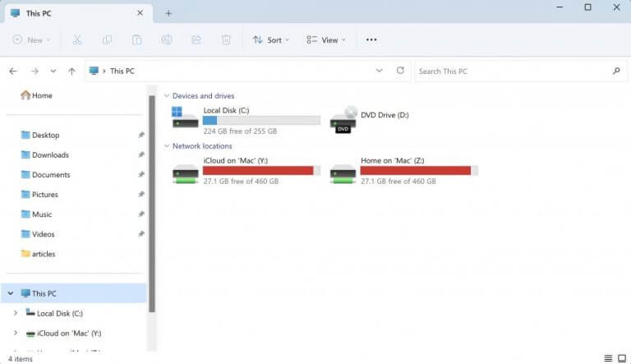The width and height of the screenshot is (631, 364).
Task: Select iCloud on 'Mac' (Y:) drive icon
Action: 185,173
